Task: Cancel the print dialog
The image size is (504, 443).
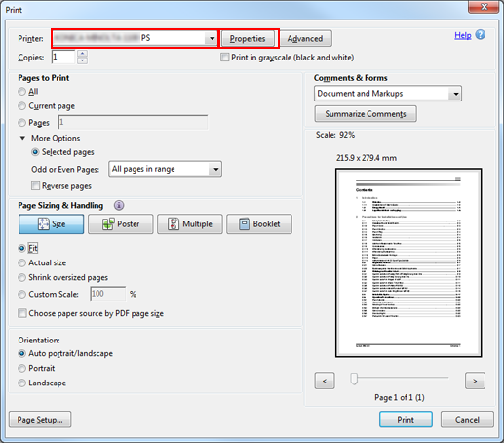Action: click(467, 420)
